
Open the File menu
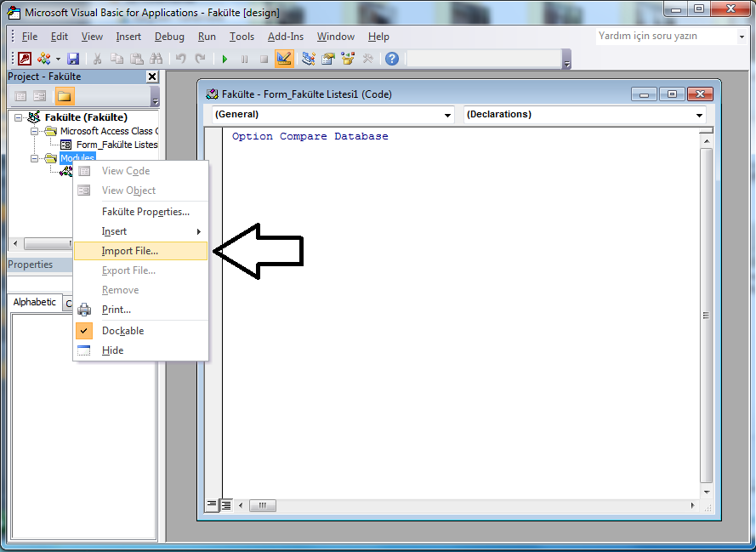click(30, 37)
